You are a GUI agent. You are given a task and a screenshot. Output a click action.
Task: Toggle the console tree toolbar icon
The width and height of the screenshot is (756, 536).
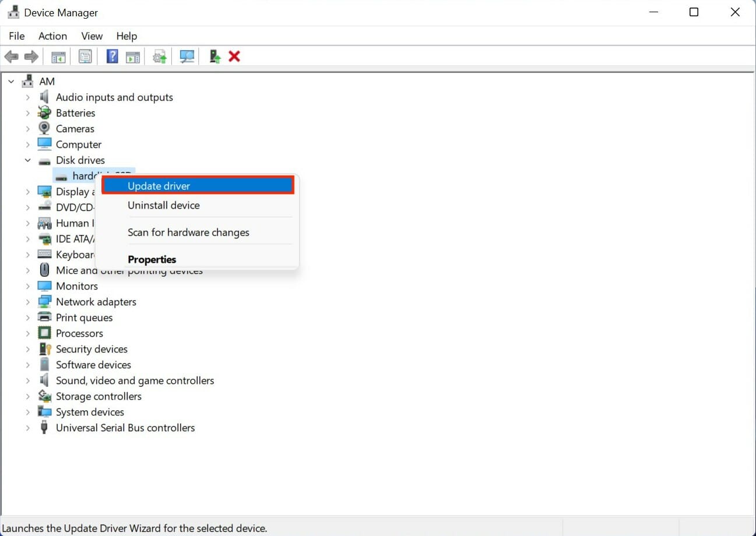coord(58,57)
